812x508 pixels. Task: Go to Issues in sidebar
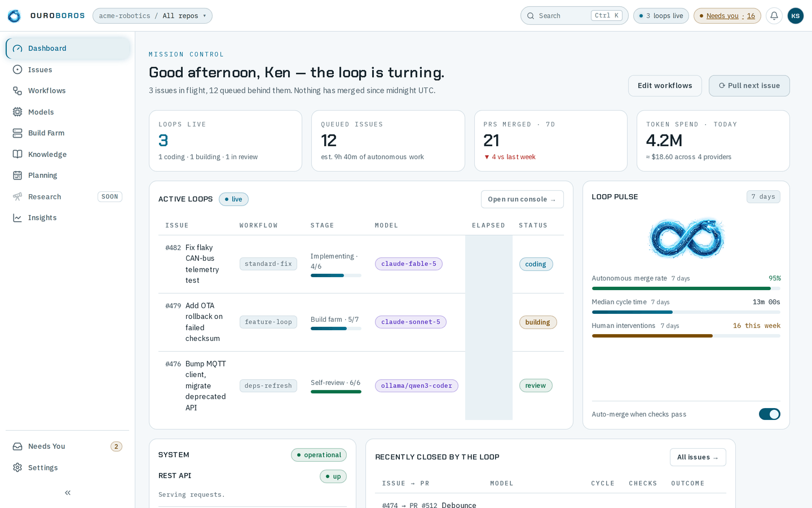tap(68, 69)
